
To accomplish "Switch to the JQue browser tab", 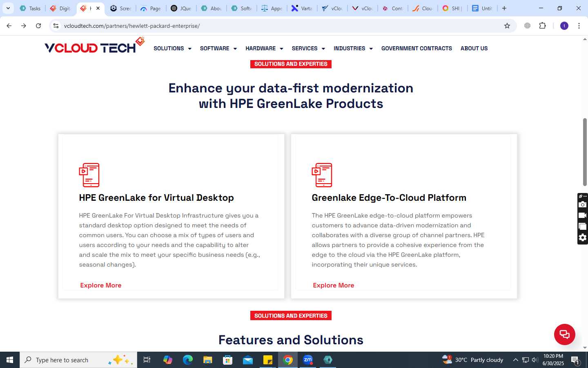I will [181, 8].
